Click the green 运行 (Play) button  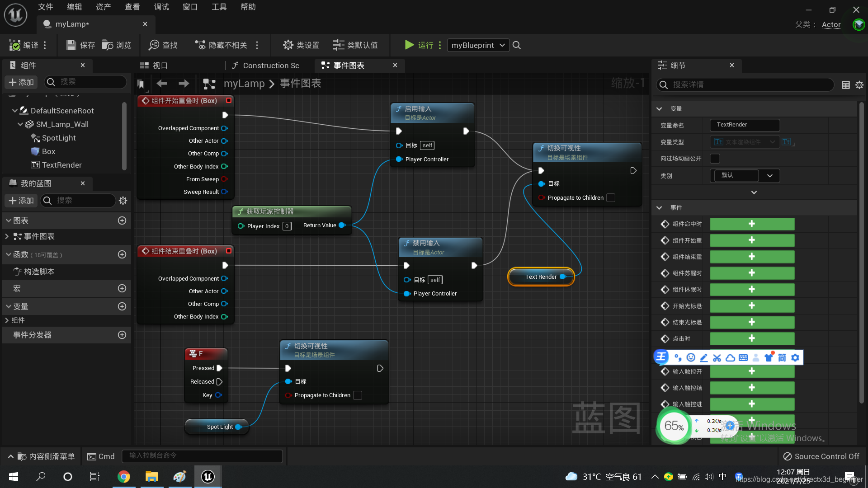tap(409, 45)
